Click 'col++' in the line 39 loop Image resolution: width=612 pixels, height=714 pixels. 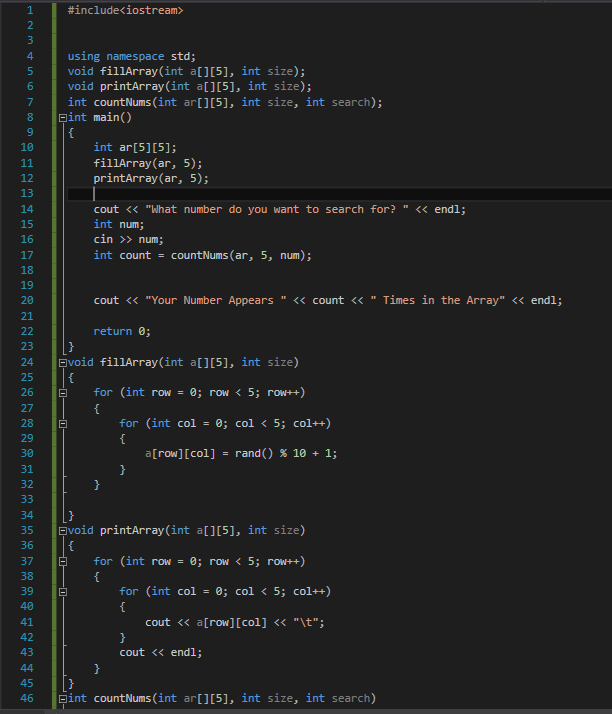(x=309, y=592)
